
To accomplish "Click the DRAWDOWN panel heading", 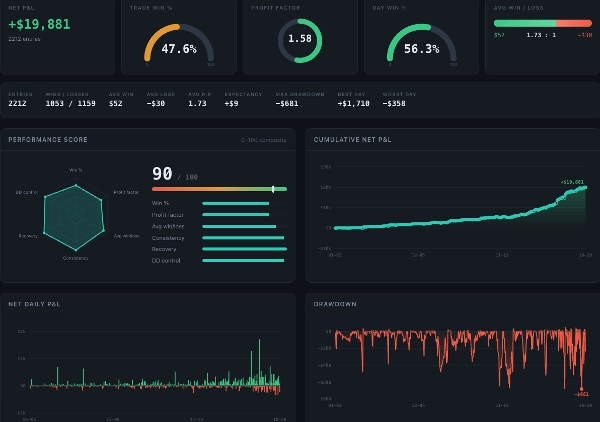I will [x=335, y=304].
